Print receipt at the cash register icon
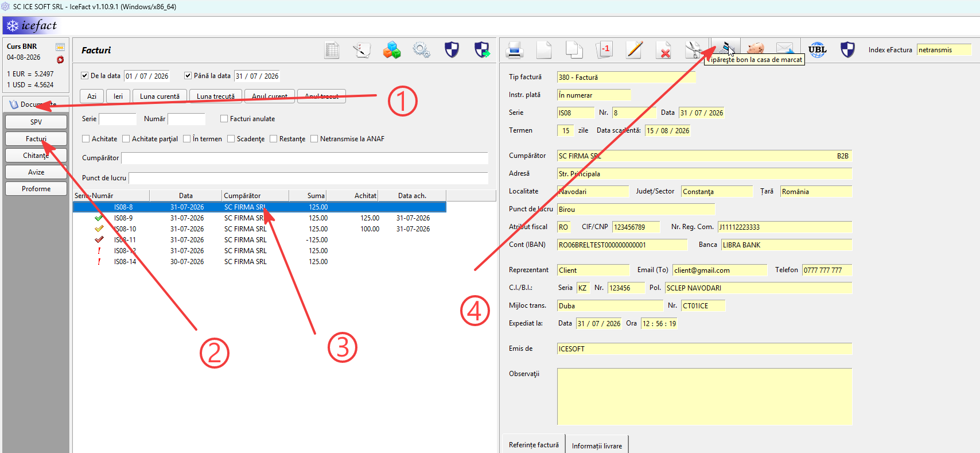980x453 pixels. [725, 48]
